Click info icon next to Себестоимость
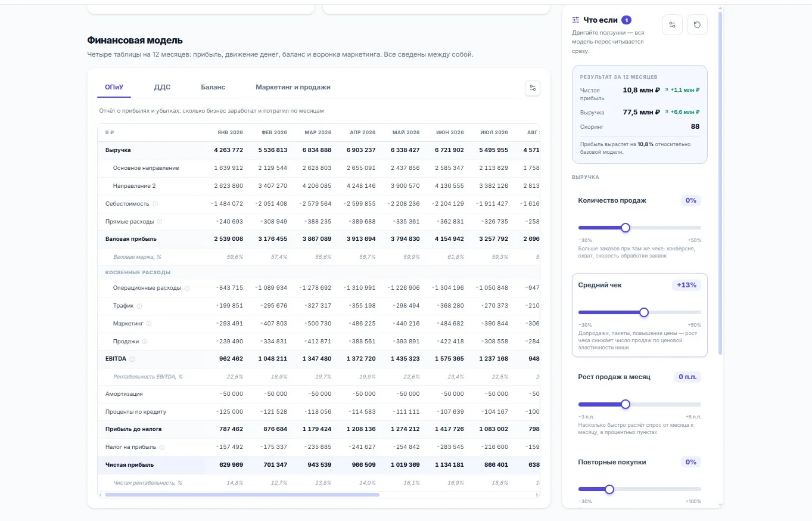This screenshot has width=812, height=521. tap(155, 204)
